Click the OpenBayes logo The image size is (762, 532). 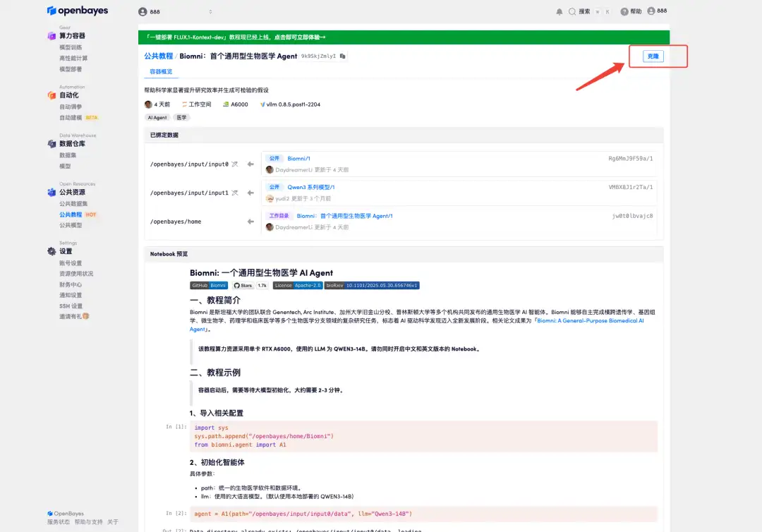tap(78, 11)
